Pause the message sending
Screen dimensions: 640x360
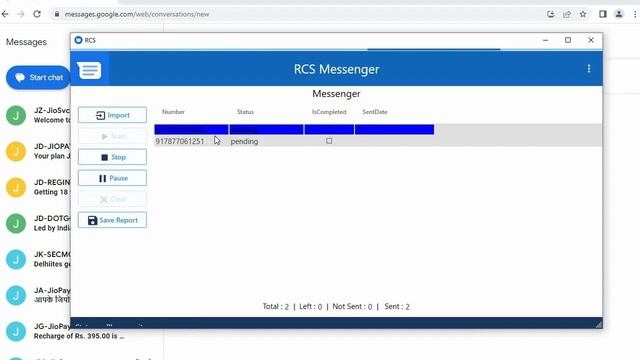112,178
